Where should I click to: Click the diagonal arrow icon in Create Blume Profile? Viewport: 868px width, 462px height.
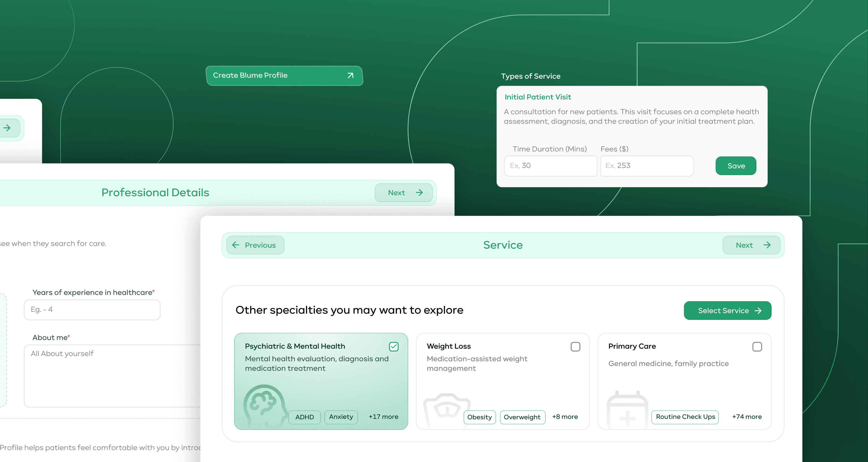pyautogui.click(x=350, y=75)
